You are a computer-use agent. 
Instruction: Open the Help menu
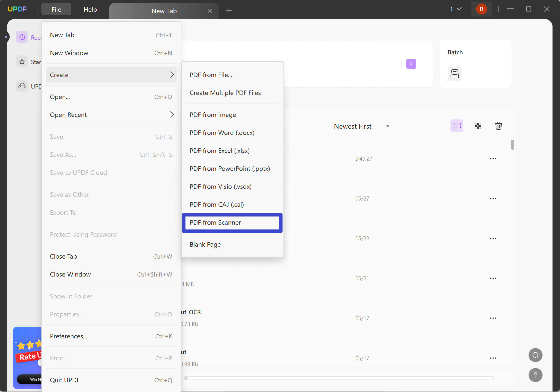point(90,9)
